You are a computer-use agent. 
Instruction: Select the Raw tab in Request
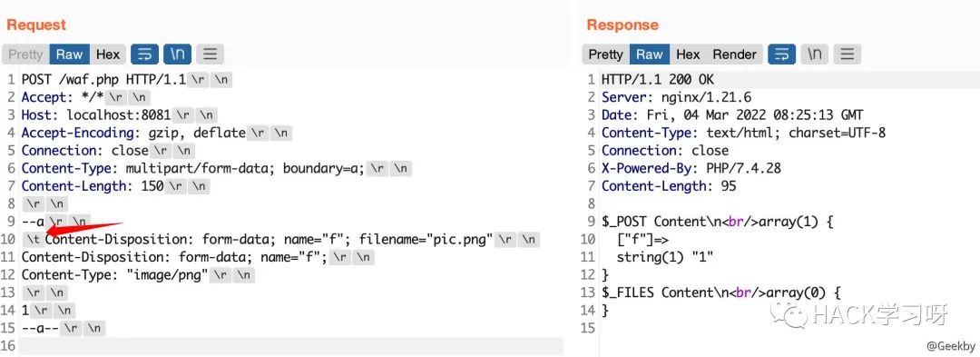69,55
